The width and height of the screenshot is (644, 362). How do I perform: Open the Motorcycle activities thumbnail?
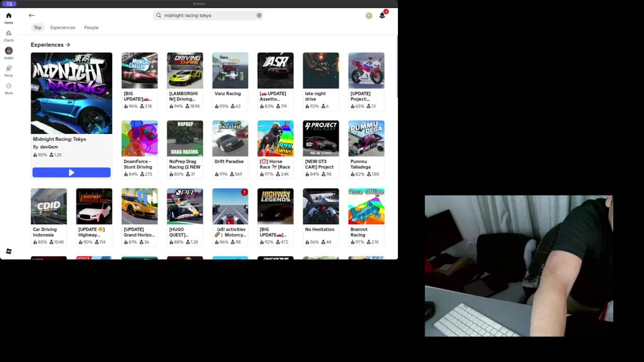point(230,206)
